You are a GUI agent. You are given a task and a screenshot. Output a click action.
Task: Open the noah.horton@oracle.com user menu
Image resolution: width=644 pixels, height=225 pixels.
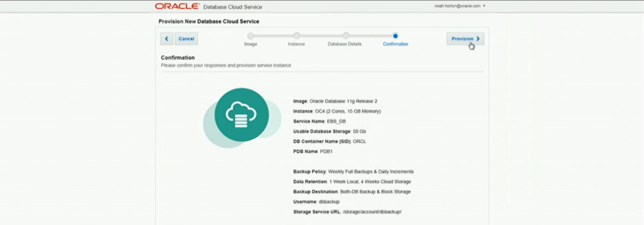point(460,6)
